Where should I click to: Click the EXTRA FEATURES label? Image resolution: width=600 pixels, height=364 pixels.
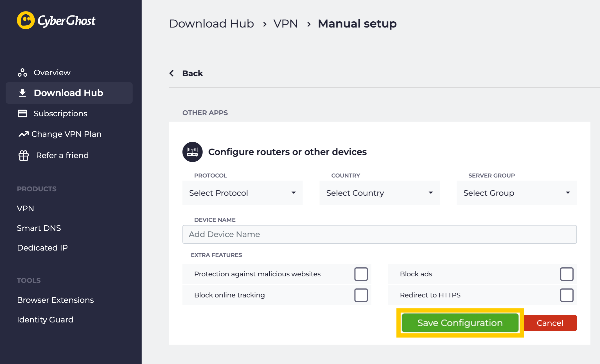click(216, 255)
